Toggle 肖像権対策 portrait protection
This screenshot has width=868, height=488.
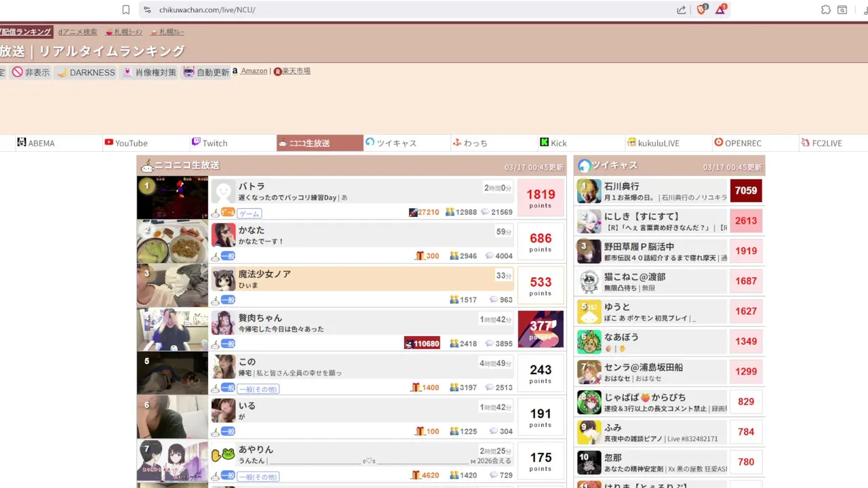coord(149,72)
